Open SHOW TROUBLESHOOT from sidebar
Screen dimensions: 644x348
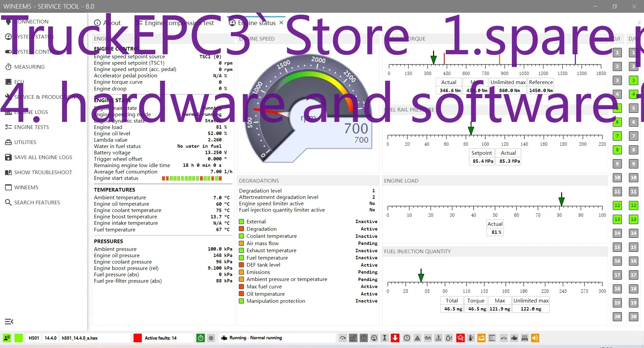44,172
